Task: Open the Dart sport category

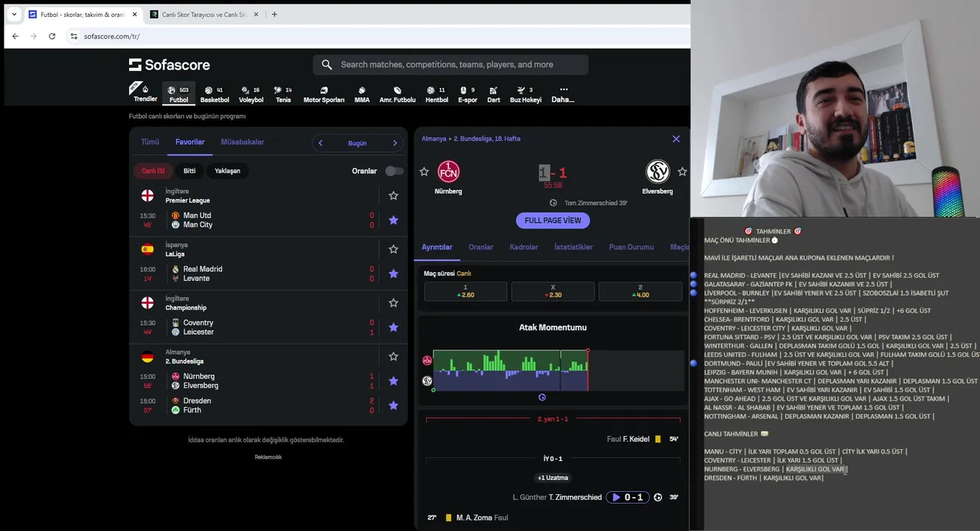Action: point(493,94)
